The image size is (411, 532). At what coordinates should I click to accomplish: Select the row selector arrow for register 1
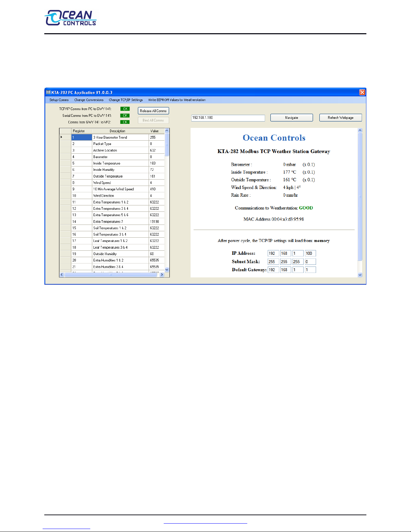65,137
